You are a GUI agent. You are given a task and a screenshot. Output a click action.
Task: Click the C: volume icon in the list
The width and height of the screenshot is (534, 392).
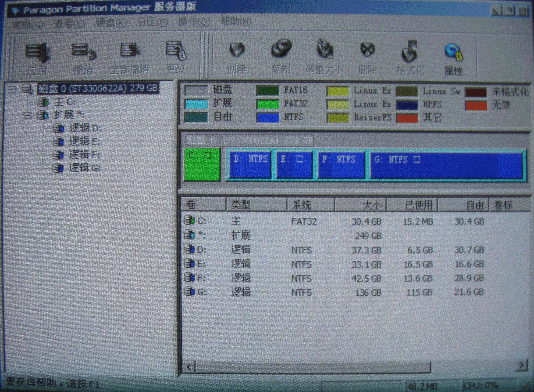point(189,221)
